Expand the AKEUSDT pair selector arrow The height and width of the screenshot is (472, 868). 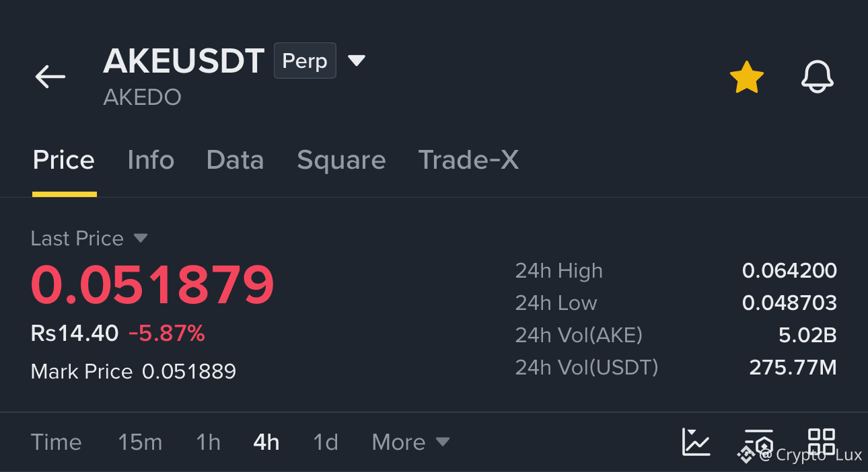(x=357, y=61)
